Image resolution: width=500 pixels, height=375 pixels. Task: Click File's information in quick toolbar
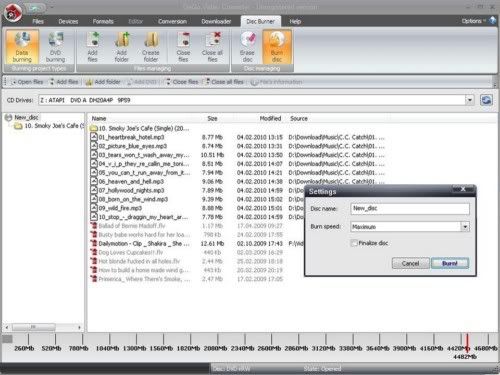277,82
